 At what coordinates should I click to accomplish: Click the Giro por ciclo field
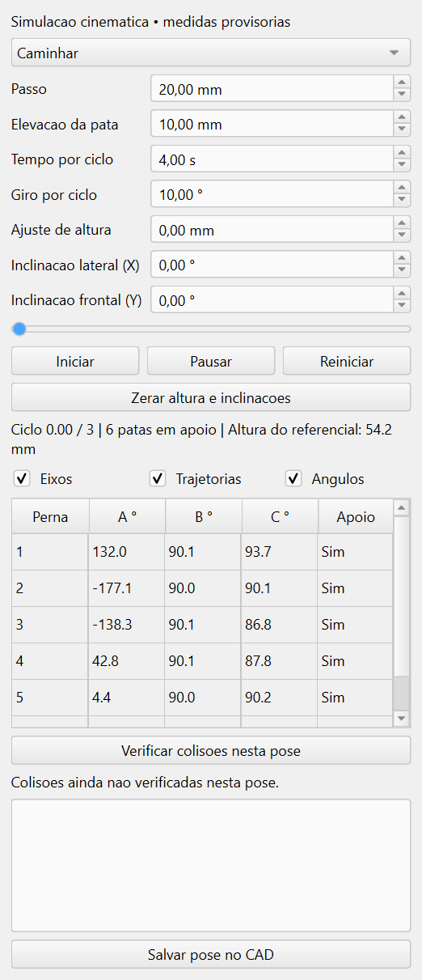(x=272, y=195)
